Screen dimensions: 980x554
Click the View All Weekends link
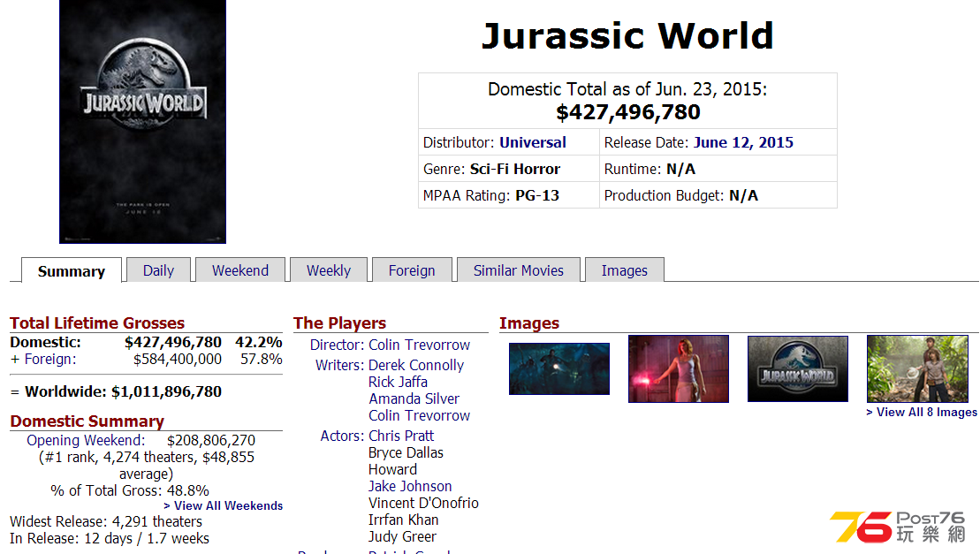pyautogui.click(x=223, y=506)
